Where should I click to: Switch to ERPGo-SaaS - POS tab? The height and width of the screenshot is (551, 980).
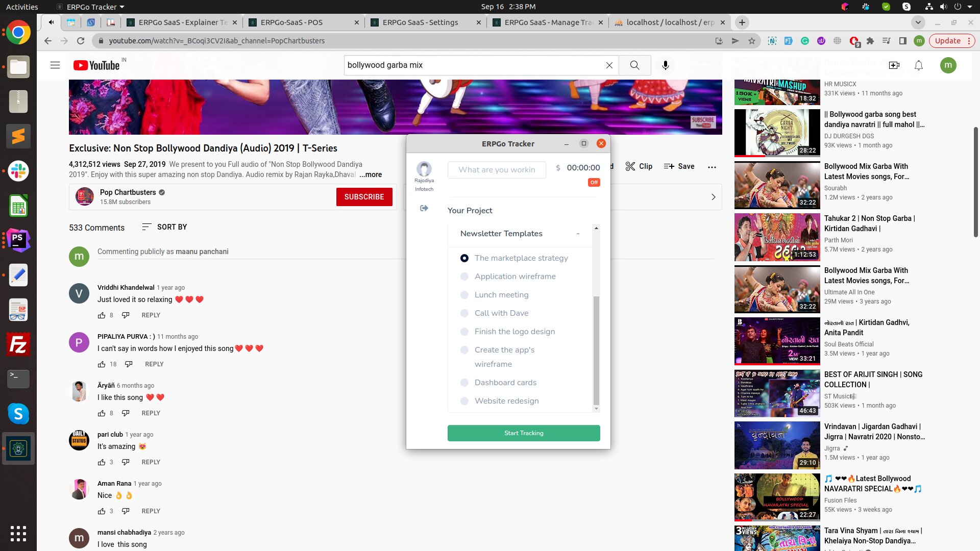coord(291,22)
